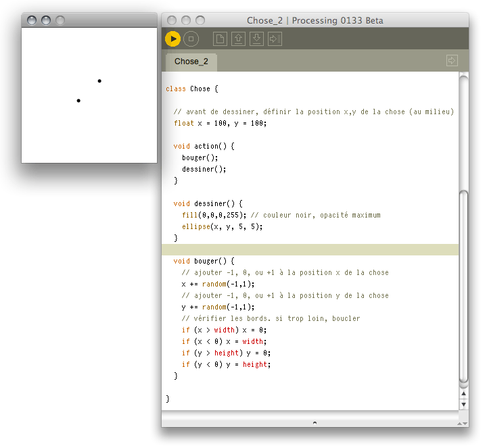The height and width of the screenshot is (448, 487).
Task: Close the Processing editor window
Action: (172, 20)
